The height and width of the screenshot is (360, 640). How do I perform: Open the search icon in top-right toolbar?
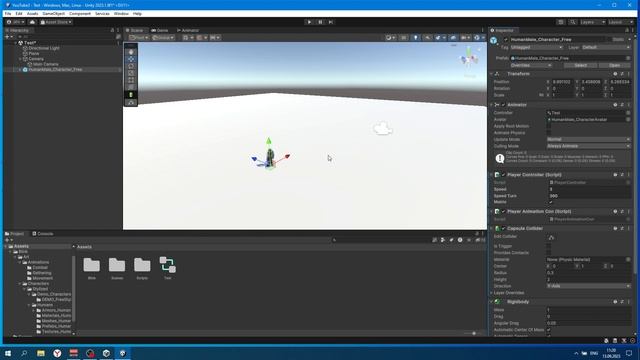point(573,22)
